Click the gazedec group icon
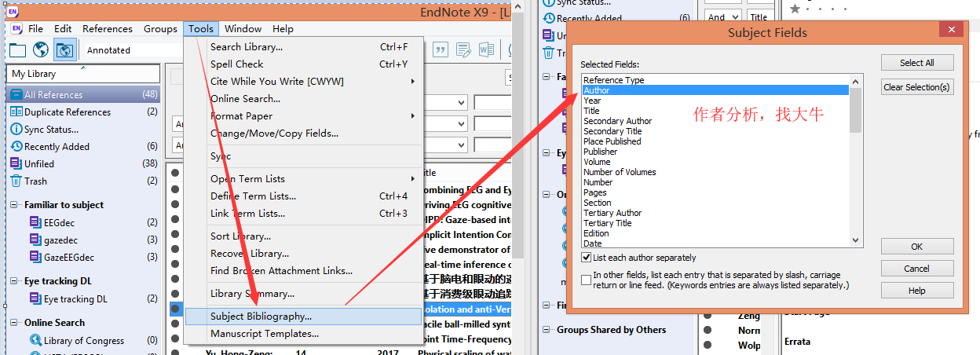 click(35, 240)
